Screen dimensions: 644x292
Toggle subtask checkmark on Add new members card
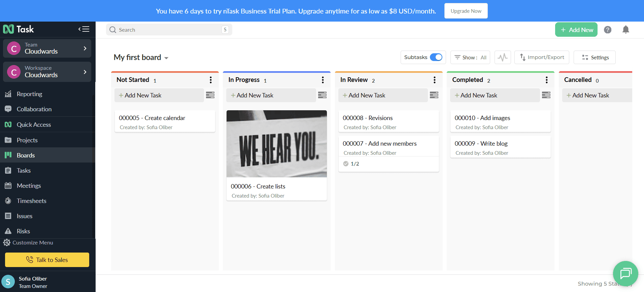[x=346, y=164]
